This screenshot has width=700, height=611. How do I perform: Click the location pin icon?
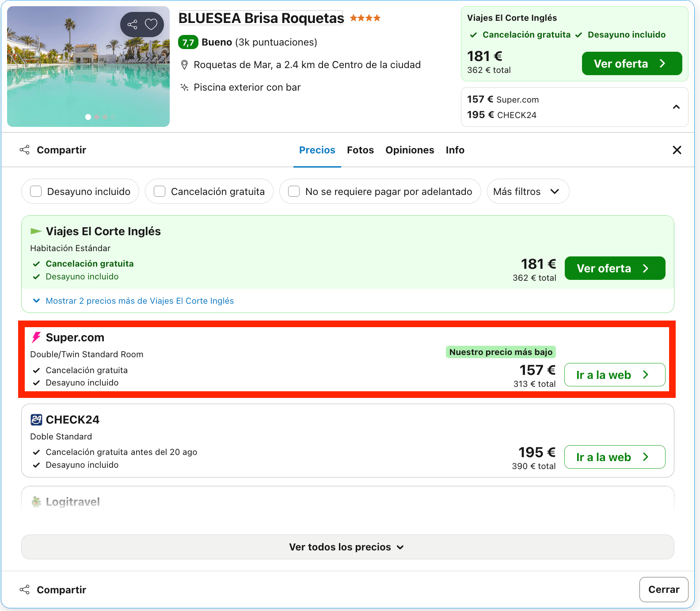coord(185,65)
